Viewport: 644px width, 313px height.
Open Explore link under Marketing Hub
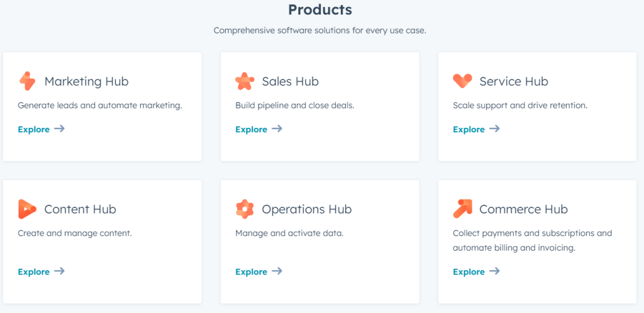click(x=34, y=129)
